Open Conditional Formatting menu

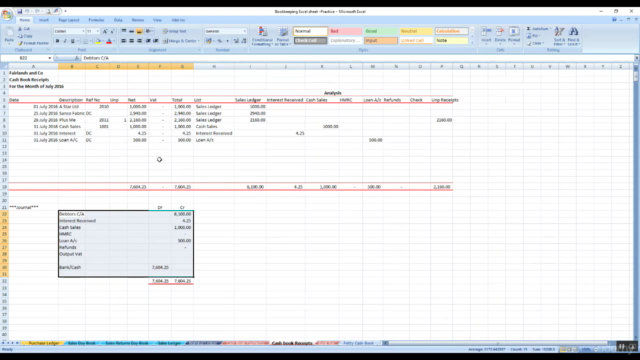(x=262, y=36)
